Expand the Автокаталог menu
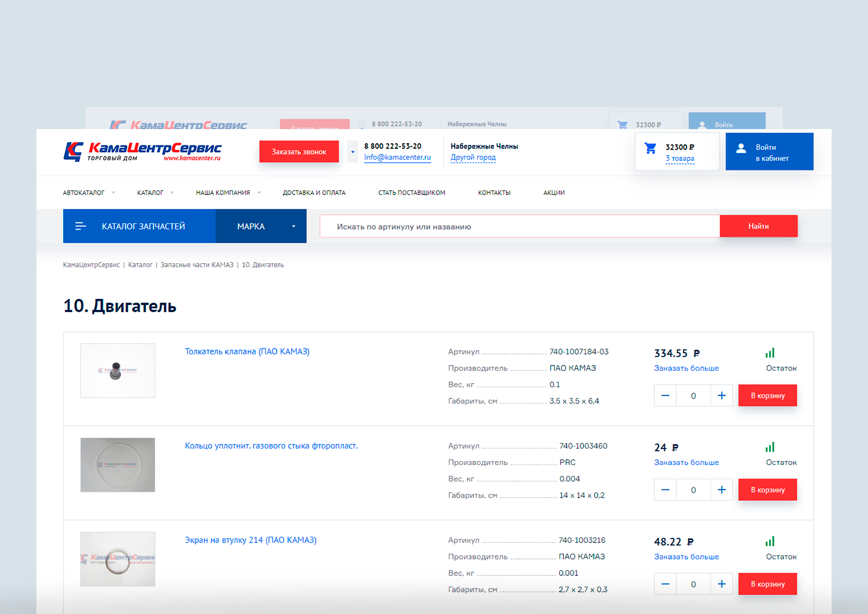Screen dimensions: 868x614 tap(89, 193)
